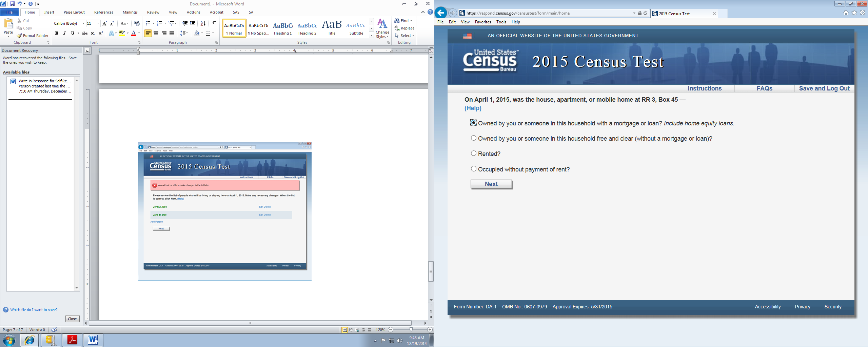Close the Document Recovery pane
868x347 pixels.
(72, 319)
